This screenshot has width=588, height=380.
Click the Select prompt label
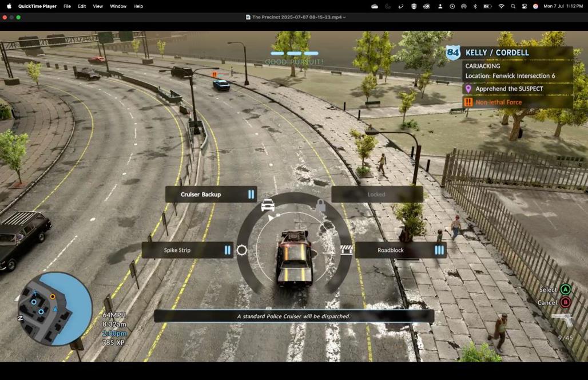[x=549, y=290]
